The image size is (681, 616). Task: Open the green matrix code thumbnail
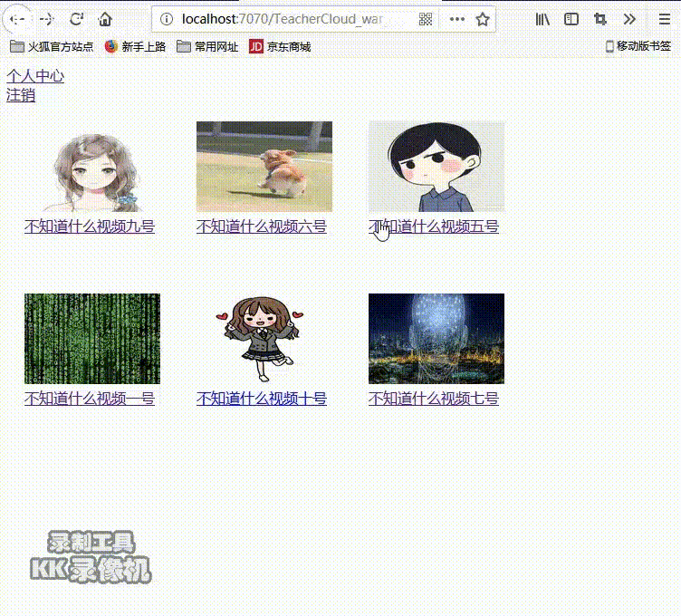click(92, 339)
